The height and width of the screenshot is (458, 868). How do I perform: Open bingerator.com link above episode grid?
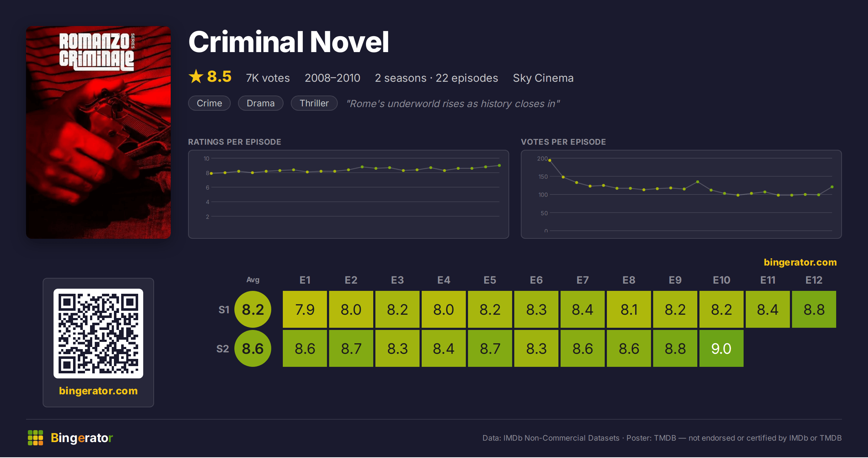coord(800,262)
